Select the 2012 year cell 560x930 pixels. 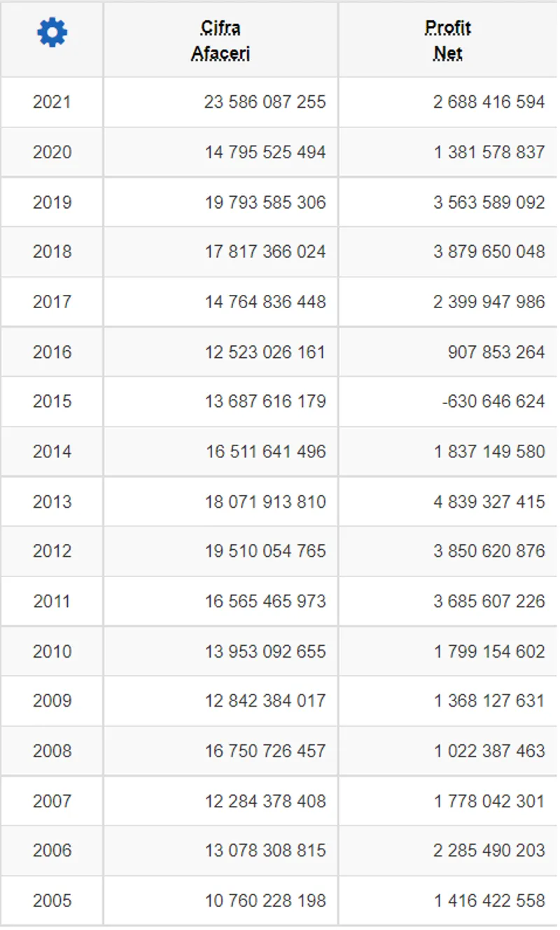(52, 551)
